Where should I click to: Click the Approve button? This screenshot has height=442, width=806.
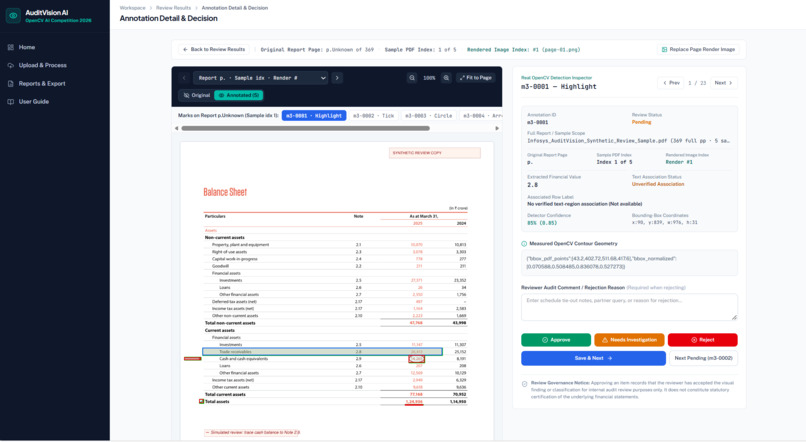[x=556, y=340]
